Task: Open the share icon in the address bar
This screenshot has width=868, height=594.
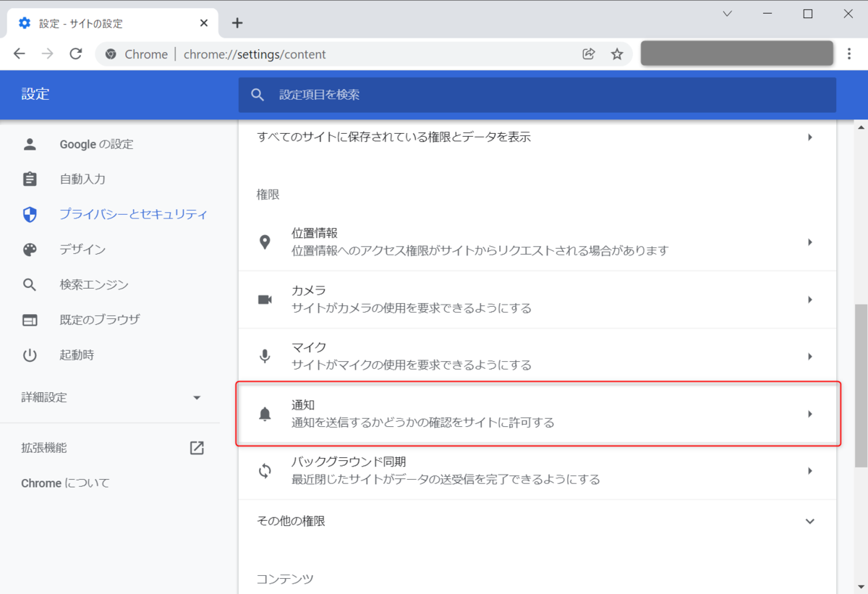Action: tap(588, 54)
